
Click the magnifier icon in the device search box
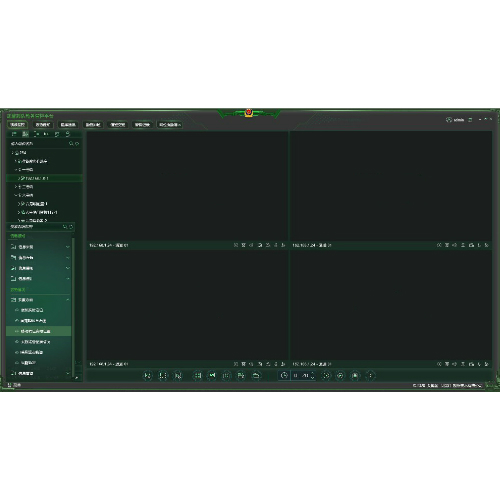pyautogui.click(x=71, y=143)
